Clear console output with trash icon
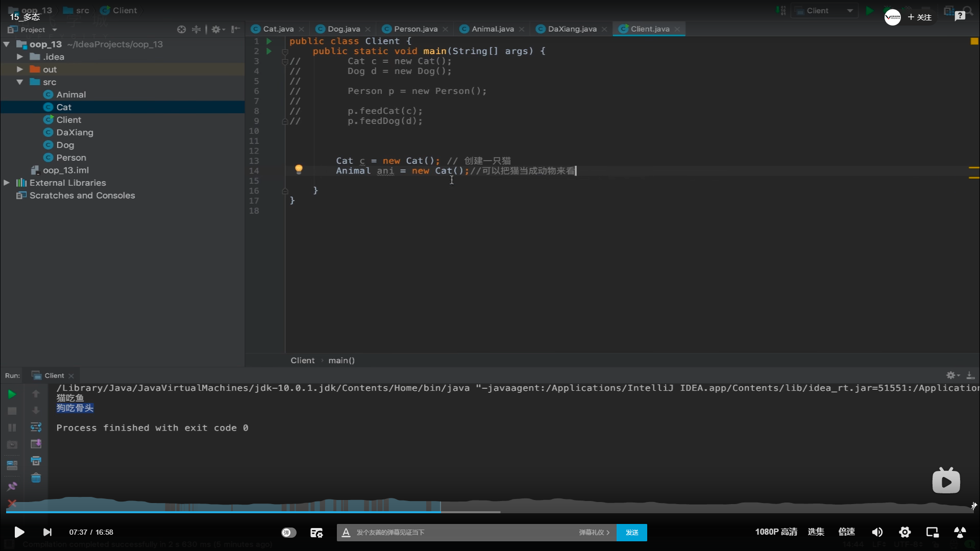Image resolution: width=980 pixels, height=551 pixels. 36,478
